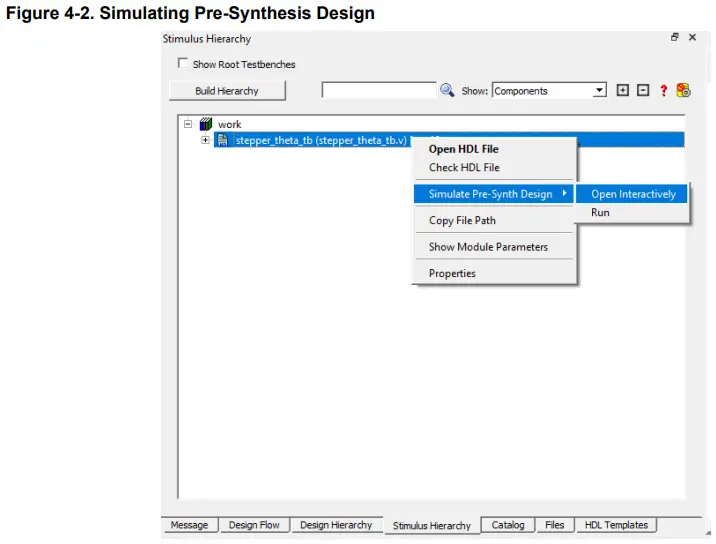Select the stepper_theta_tb tree row
This screenshot has width=716, height=544.
pos(449,140)
